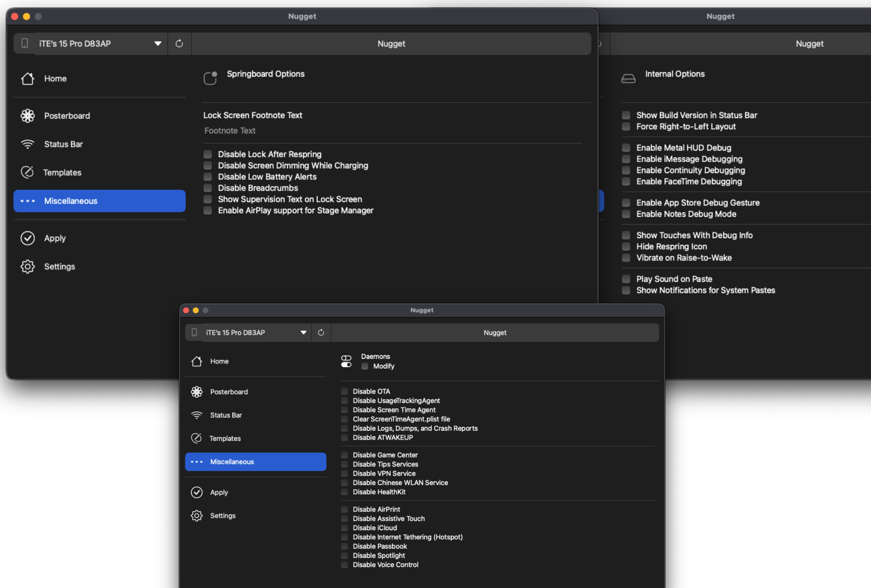
Task: Click Internal Options drive icon in the right window
Action: 628,78
